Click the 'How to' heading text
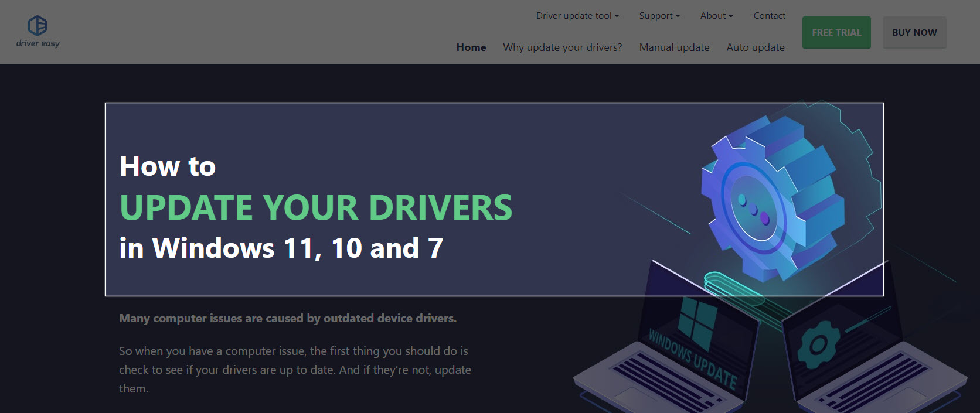 (168, 166)
